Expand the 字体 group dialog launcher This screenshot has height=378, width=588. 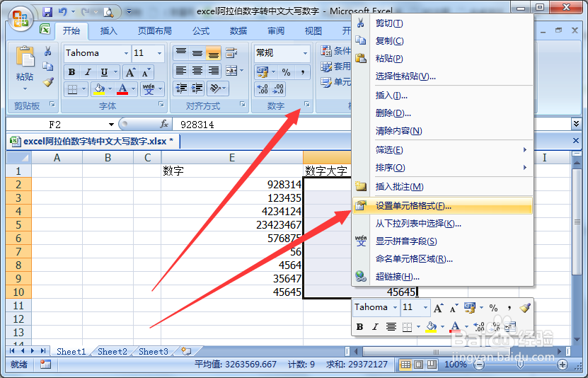coord(161,104)
